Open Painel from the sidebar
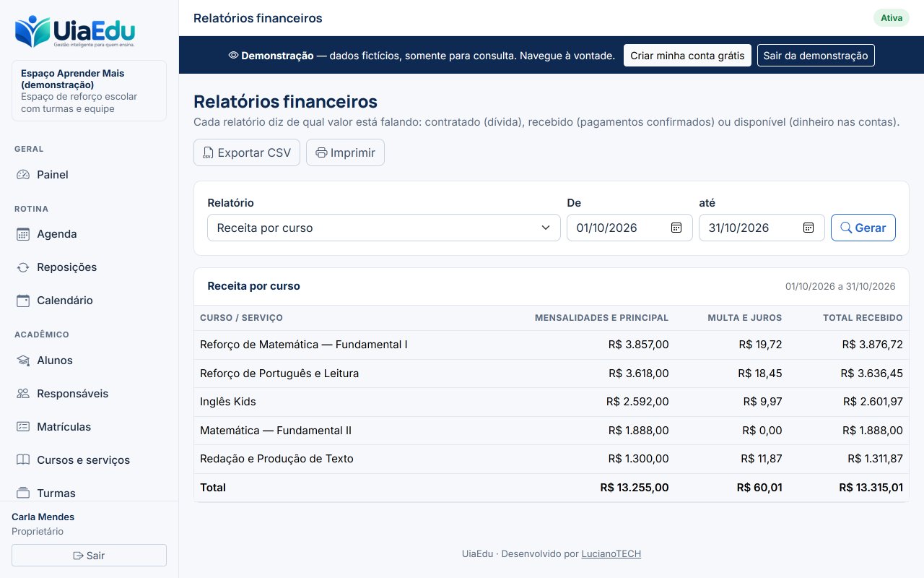Image resolution: width=924 pixels, height=578 pixels. (x=89, y=175)
